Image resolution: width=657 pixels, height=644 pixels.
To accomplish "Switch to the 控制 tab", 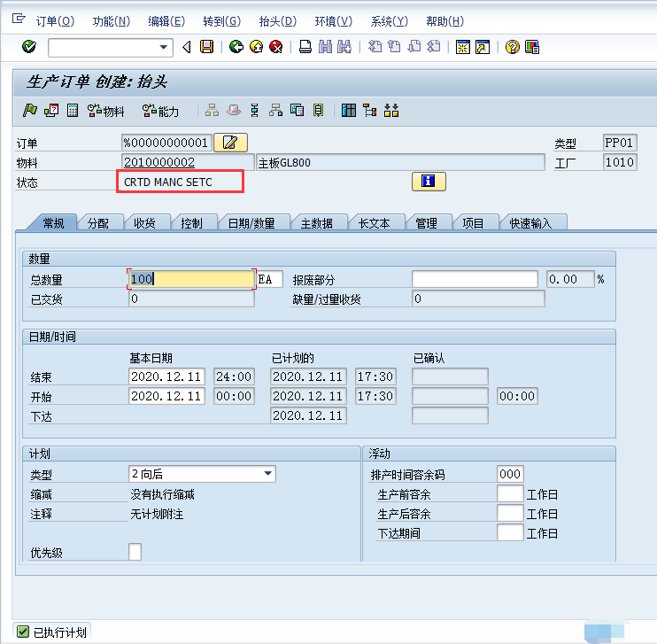I will (191, 223).
